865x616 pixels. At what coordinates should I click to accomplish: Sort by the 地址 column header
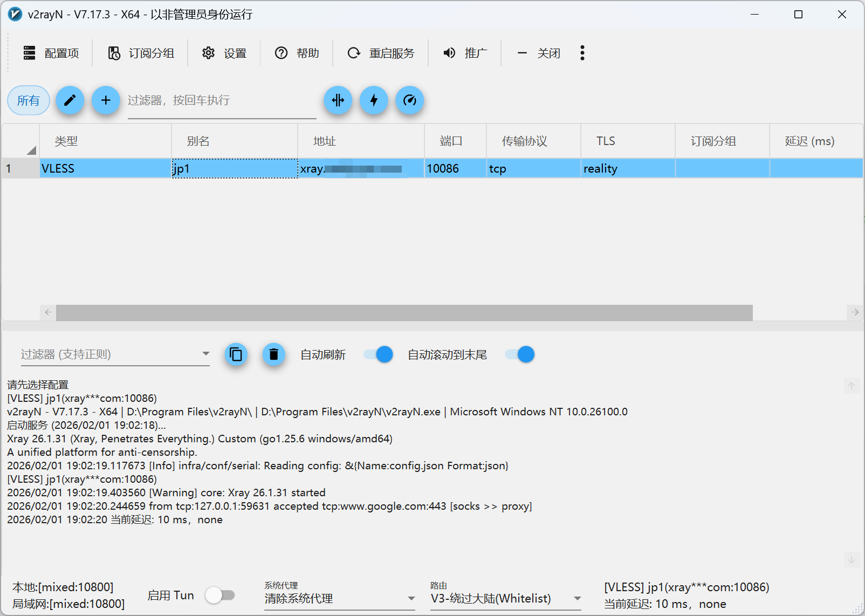(x=361, y=141)
